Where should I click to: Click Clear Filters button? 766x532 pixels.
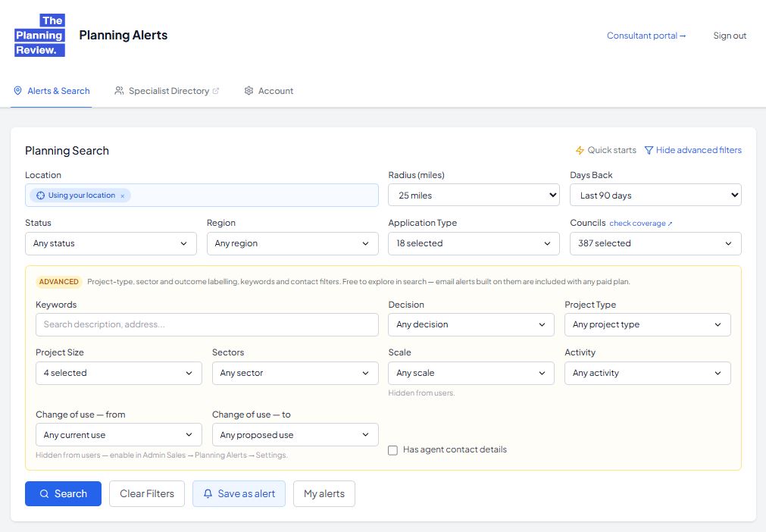[147, 493]
